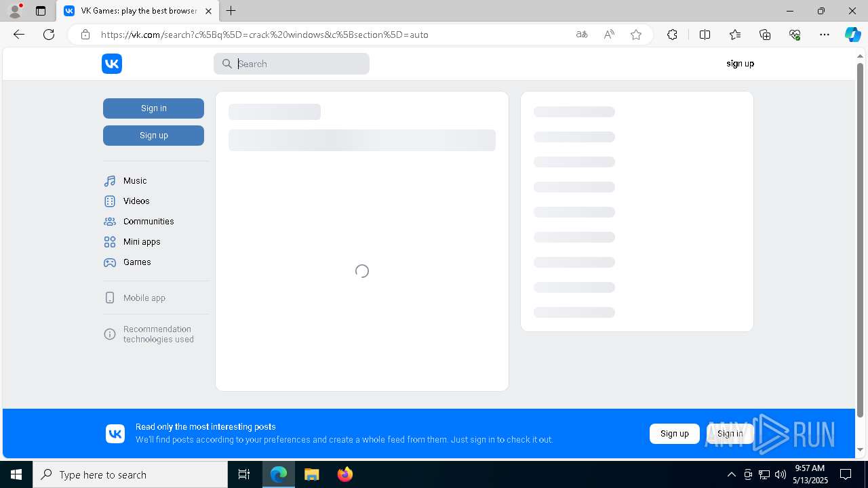
Task: Select the VK Games browser tab
Action: (138, 11)
